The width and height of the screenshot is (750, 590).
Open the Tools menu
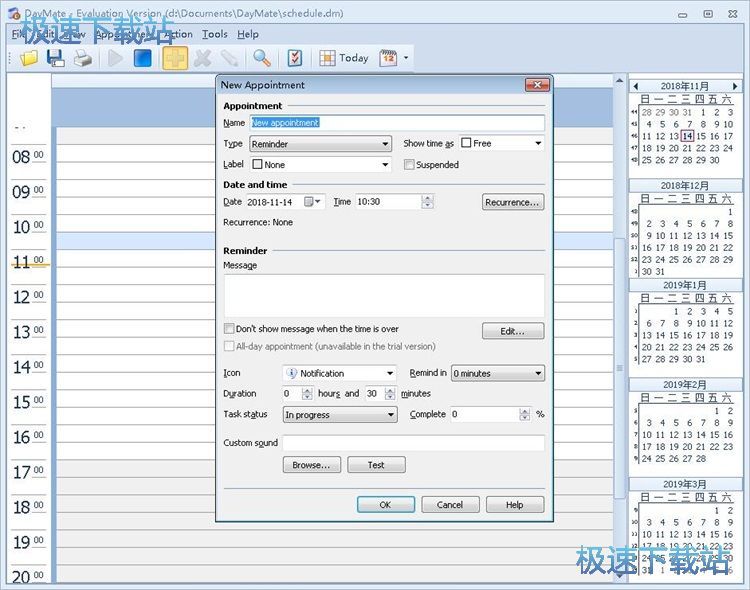pyautogui.click(x=215, y=34)
